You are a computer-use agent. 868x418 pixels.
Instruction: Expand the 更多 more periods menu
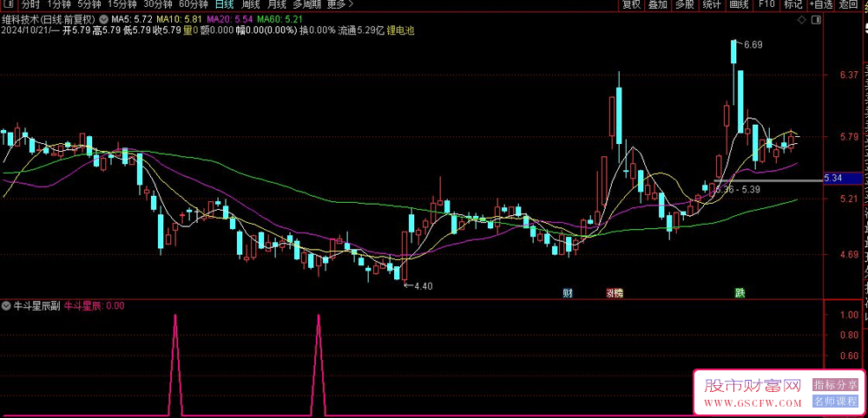click(x=340, y=5)
